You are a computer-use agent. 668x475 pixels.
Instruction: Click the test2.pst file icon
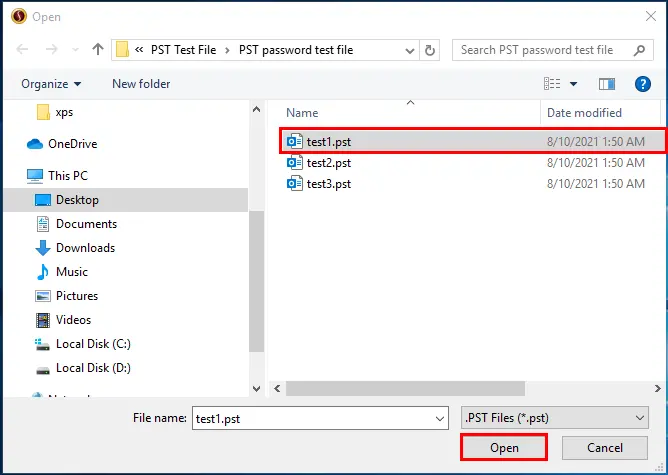tap(295, 163)
